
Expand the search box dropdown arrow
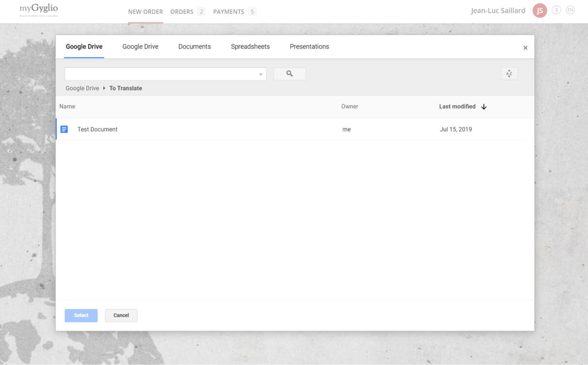[261, 74]
